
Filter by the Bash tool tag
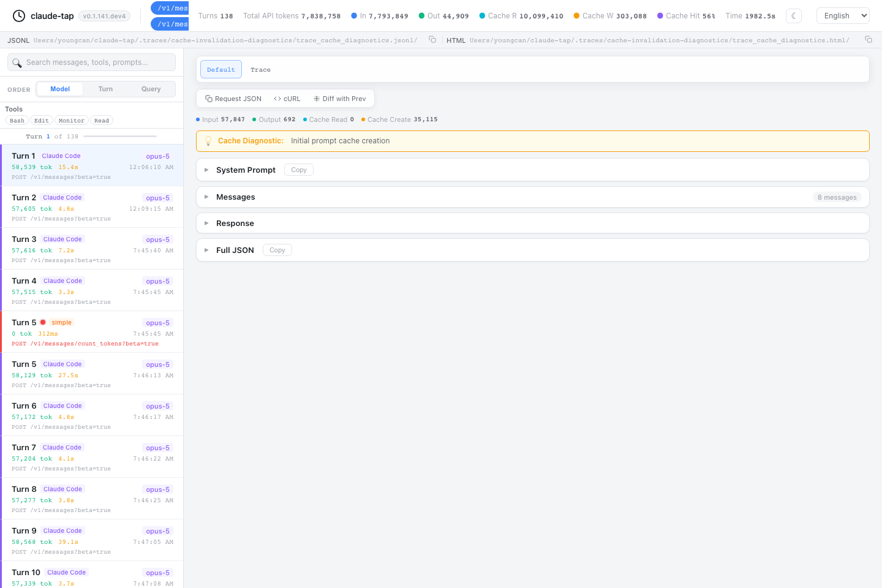(x=17, y=121)
